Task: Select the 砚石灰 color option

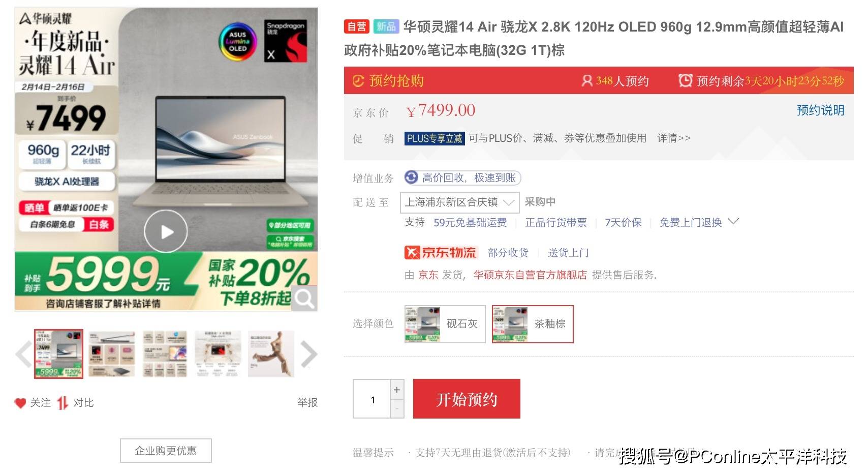Action: point(445,324)
